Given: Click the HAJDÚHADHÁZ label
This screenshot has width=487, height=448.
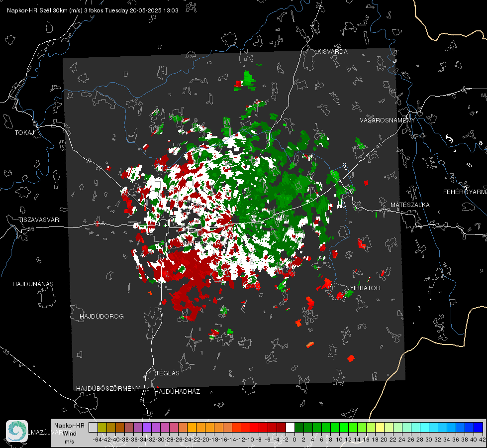Looking at the screenshot, I should (x=177, y=391).
